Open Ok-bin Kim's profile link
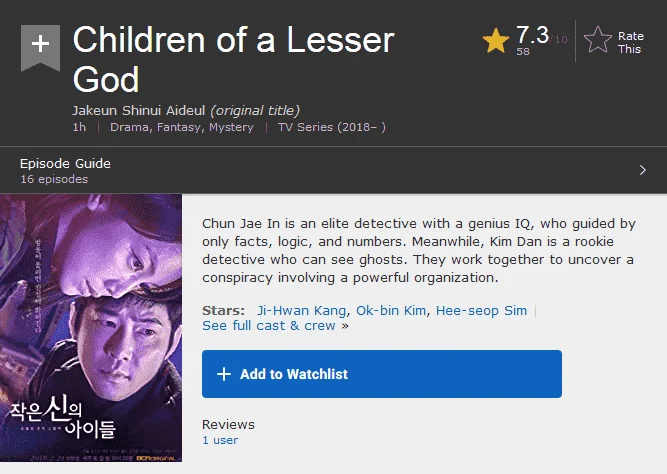 coord(391,311)
